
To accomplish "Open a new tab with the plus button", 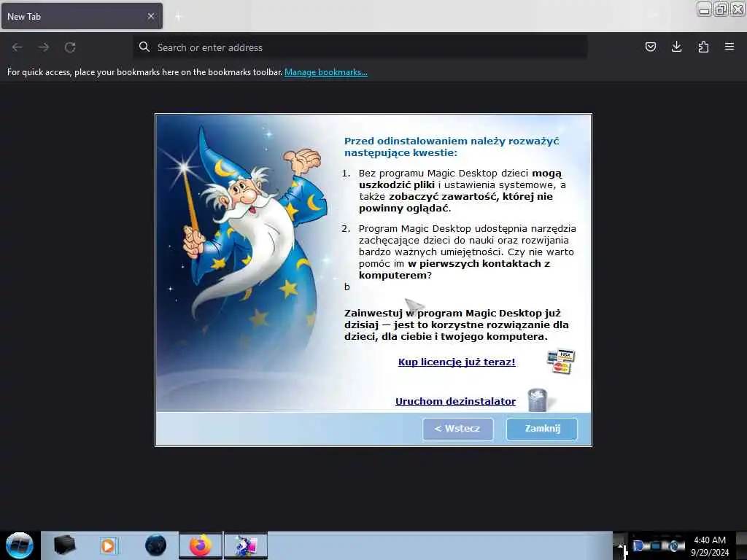I will coord(179,17).
